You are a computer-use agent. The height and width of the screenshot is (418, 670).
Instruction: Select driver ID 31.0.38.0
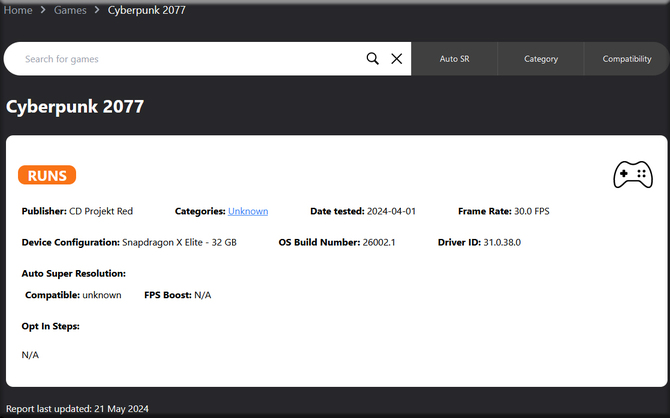coord(502,242)
